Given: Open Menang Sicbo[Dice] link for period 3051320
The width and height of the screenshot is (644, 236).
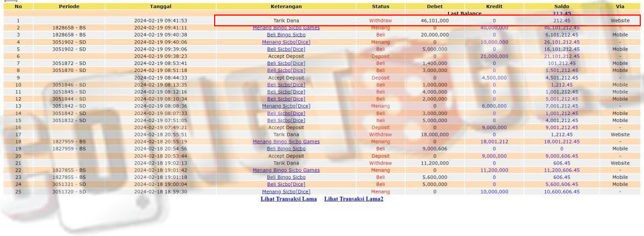Looking at the screenshot, I should pyautogui.click(x=286, y=191).
